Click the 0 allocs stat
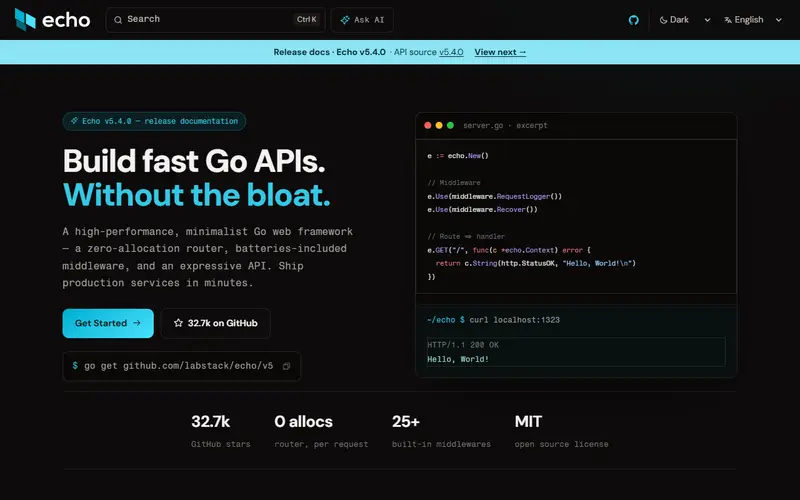800x500 pixels. [x=321, y=431]
